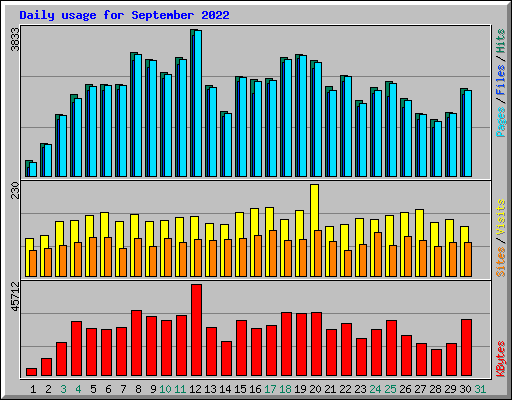This screenshot has width=512, height=400.
Task: Click the 3833 axis value label
Action: (x=15, y=39)
